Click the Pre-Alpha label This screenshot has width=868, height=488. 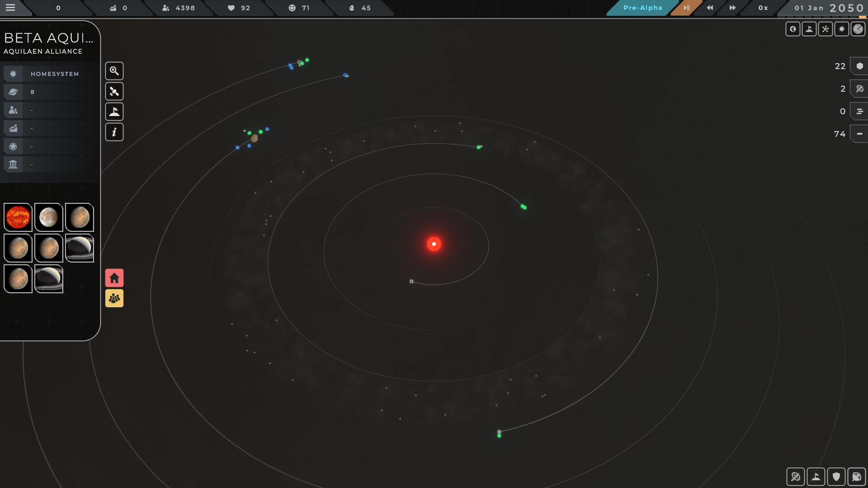[x=642, y=8]
